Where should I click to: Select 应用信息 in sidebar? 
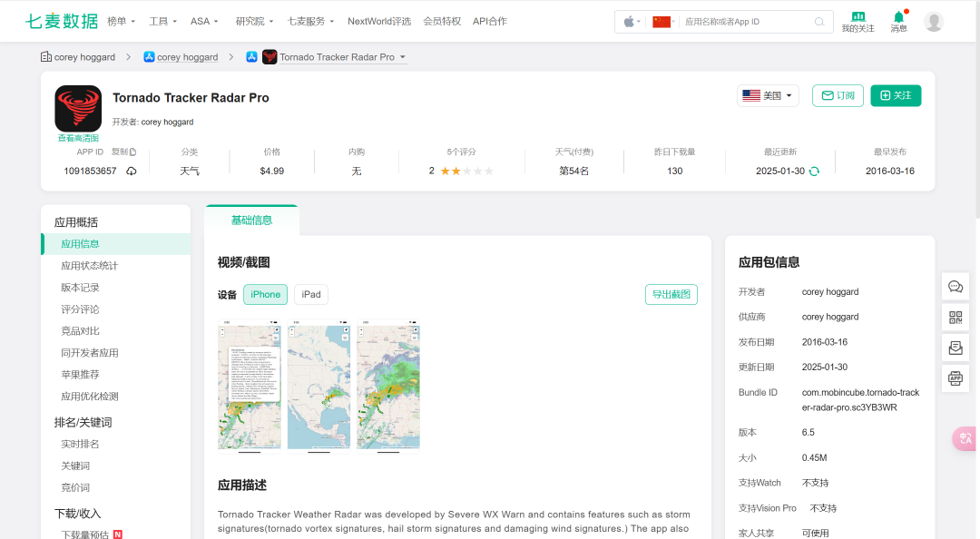[x=115, y=244]
